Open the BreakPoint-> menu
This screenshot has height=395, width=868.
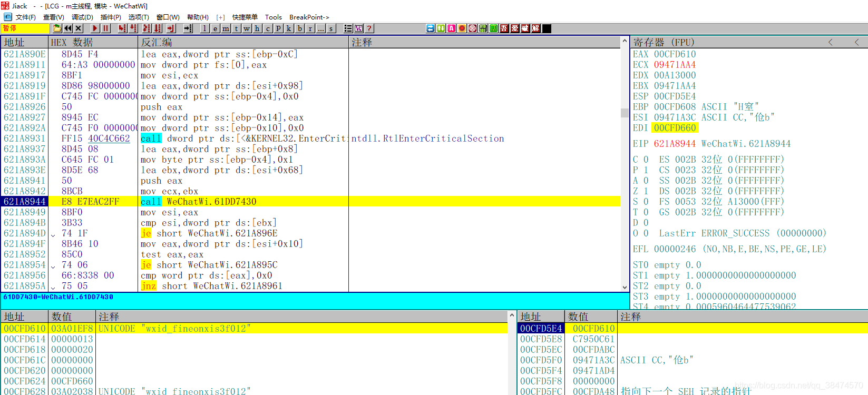pos(309,17)
